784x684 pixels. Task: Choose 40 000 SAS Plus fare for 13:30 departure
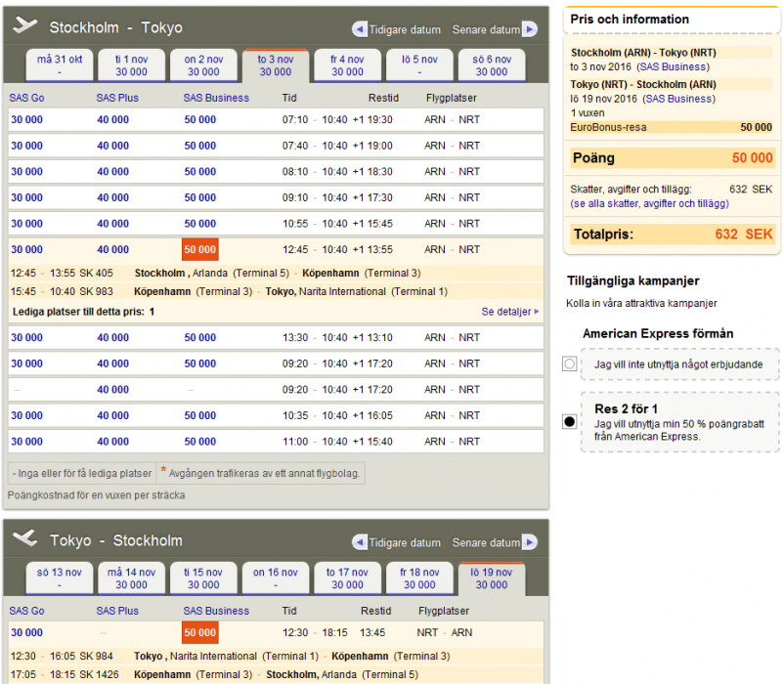tap(112, 338)
